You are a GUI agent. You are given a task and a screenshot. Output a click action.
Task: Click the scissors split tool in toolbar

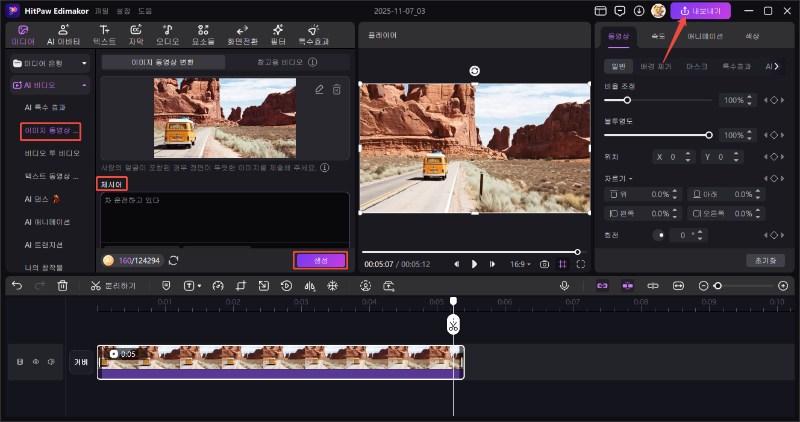95,286
